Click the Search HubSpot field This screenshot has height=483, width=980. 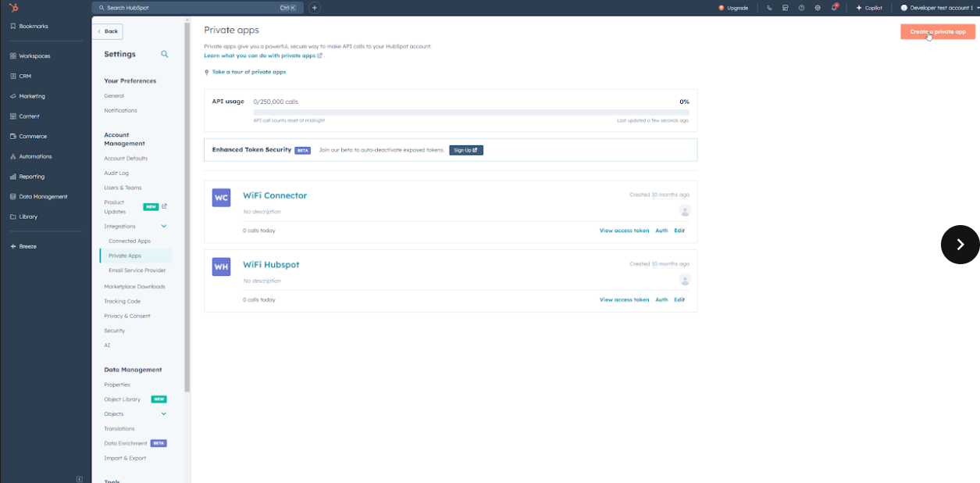(195, 8)
